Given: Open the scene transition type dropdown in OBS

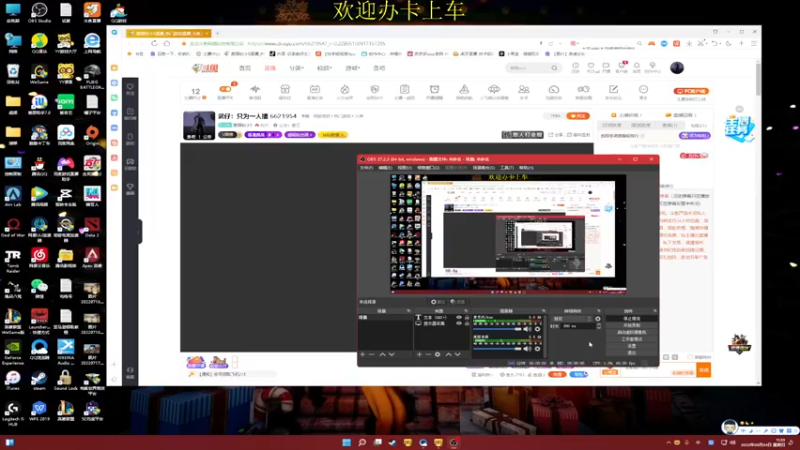Looking at the screenshot, I should coord(571,319).
